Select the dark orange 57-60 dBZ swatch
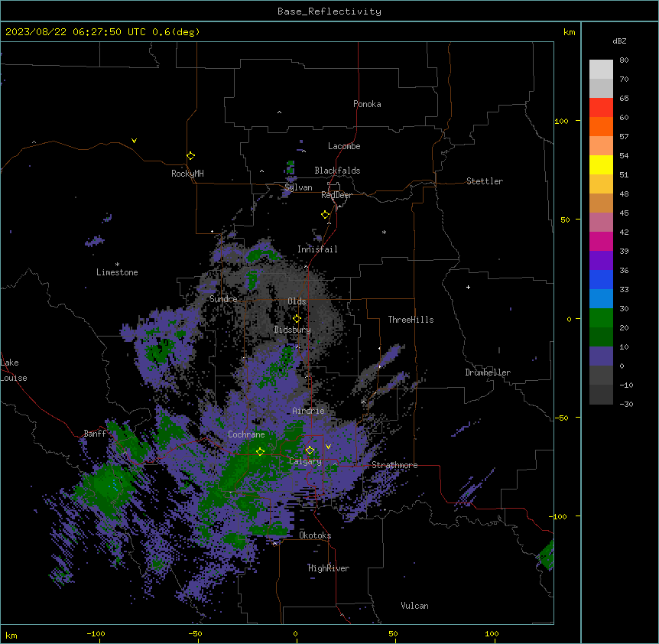The image size is (659, 644). click(601, 126)
